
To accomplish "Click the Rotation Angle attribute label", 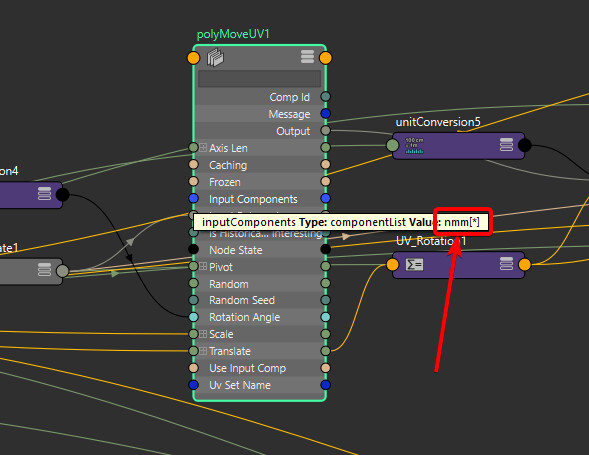I will 245,317.
